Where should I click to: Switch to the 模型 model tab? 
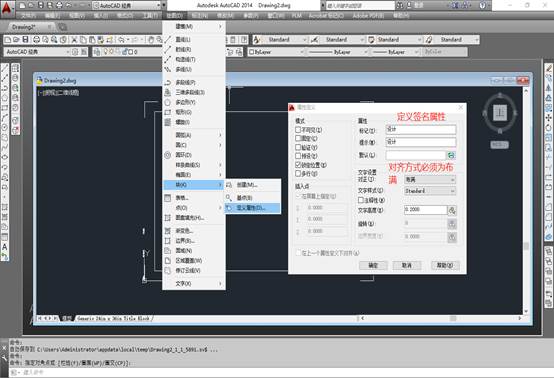click(x=66, y=319)
